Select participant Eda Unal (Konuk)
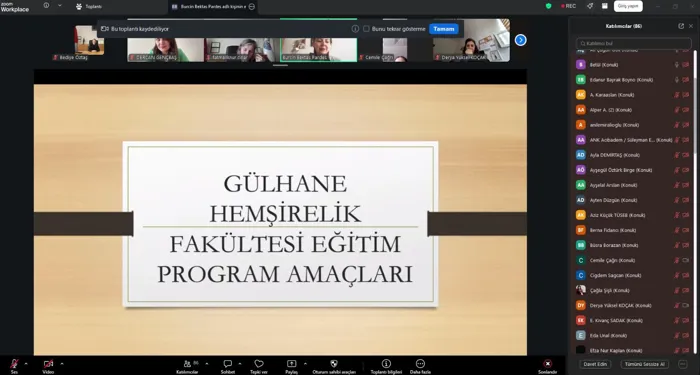 633,335
